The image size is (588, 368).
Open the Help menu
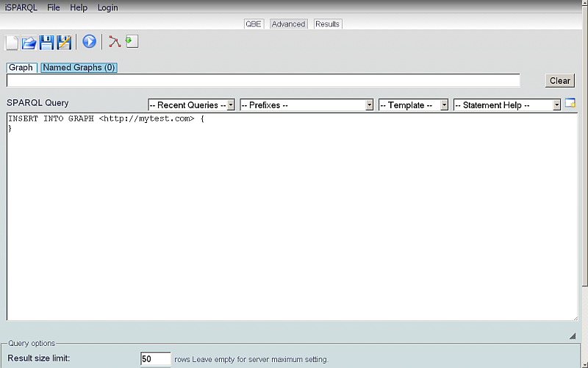click(x=79, y=7)
